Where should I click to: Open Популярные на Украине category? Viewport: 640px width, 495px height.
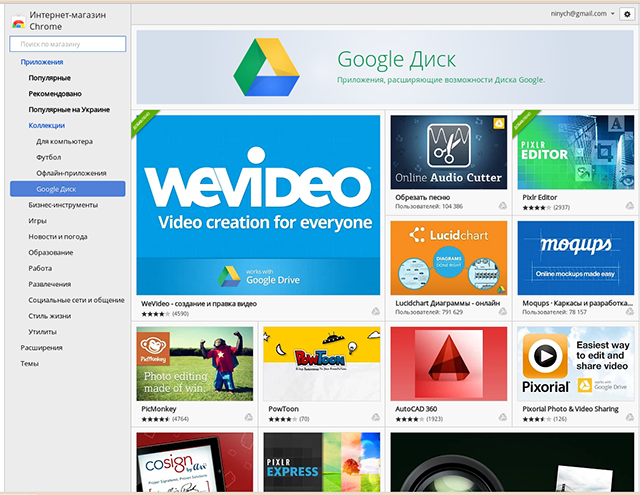pyautogui.click(x=69, y=110)
